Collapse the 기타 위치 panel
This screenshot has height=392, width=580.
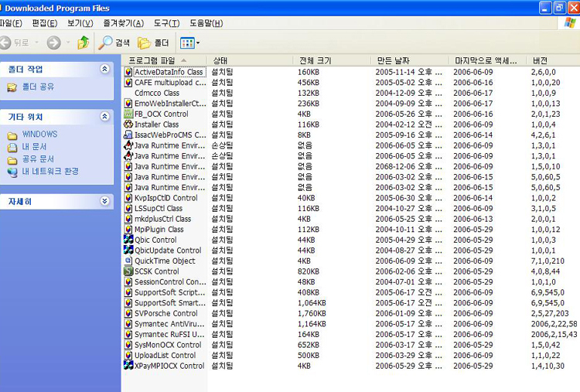[x=104, y=117]
